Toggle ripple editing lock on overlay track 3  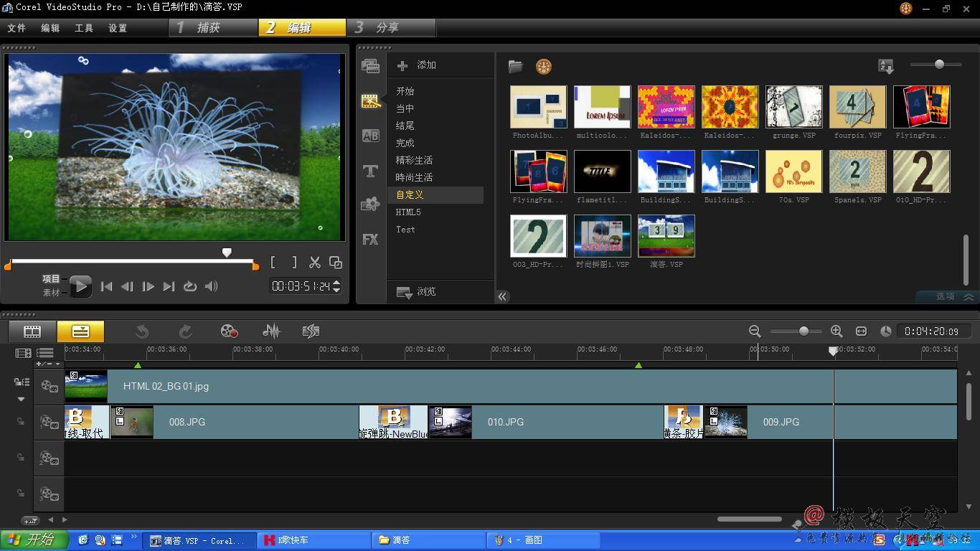point(21,494)
